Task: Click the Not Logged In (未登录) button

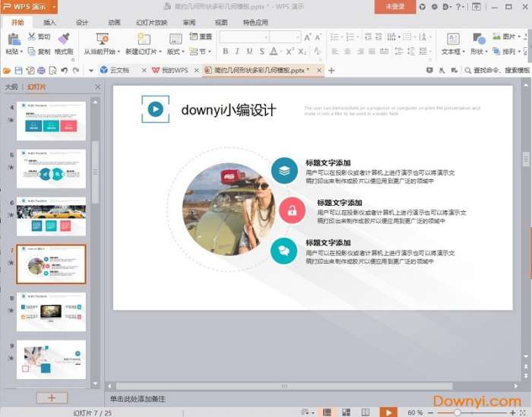Action: 394,6
